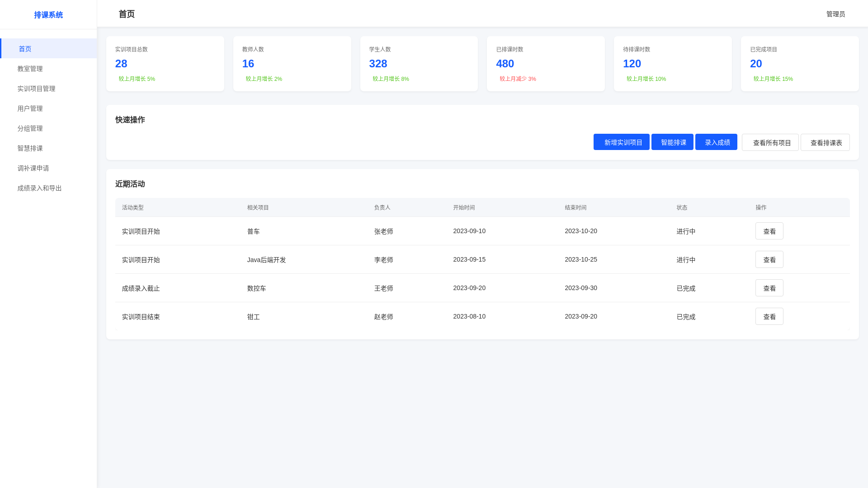Open 调补课申请 menu item
The image size is (868, 488).
coord(33,168)
